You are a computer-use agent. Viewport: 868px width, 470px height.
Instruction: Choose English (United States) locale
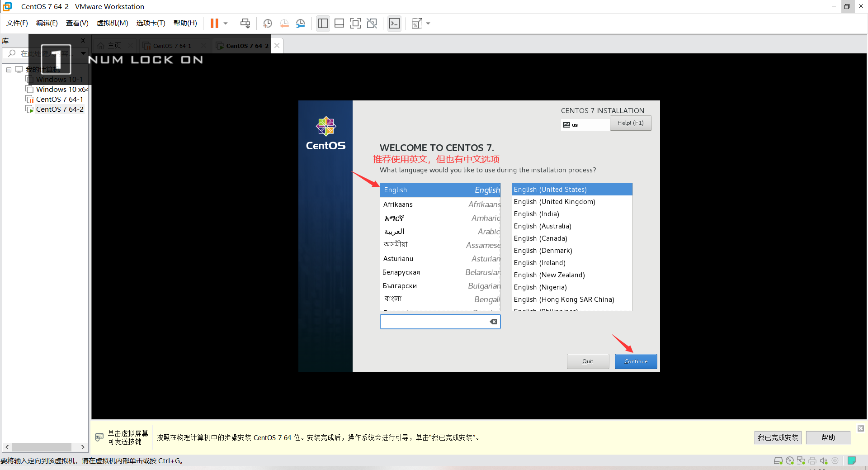(572, 190)
